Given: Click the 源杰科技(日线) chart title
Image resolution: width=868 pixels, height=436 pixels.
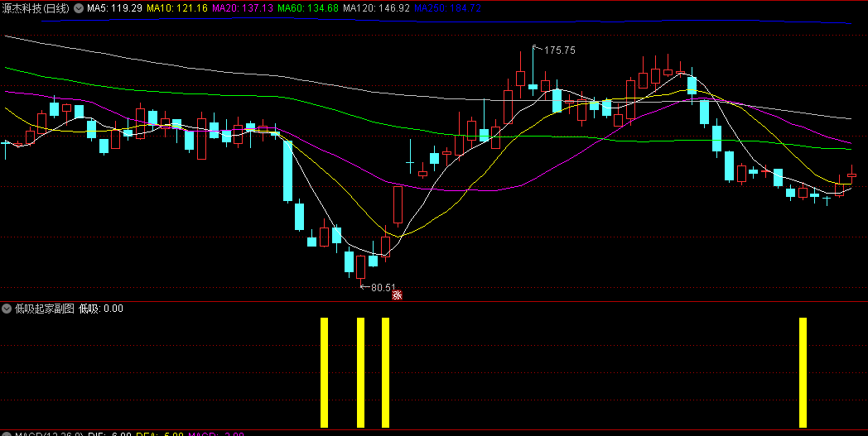Looking at the screenshot, I should (x=36, y=8).
